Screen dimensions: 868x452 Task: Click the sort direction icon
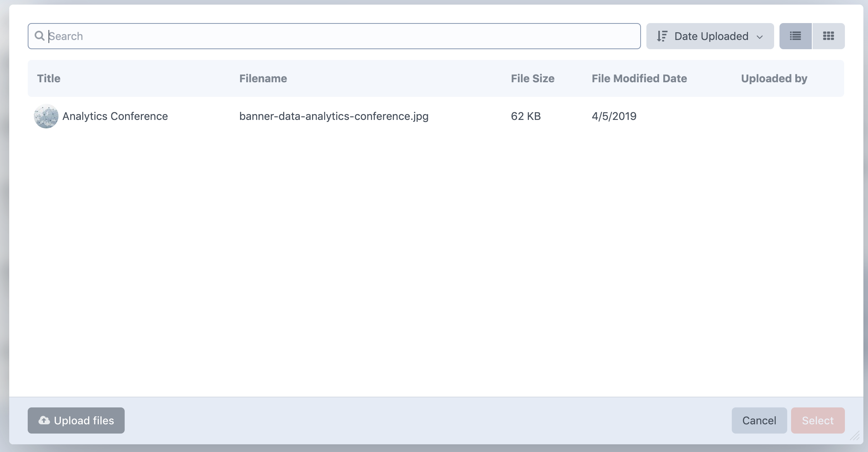coord(662,36)
